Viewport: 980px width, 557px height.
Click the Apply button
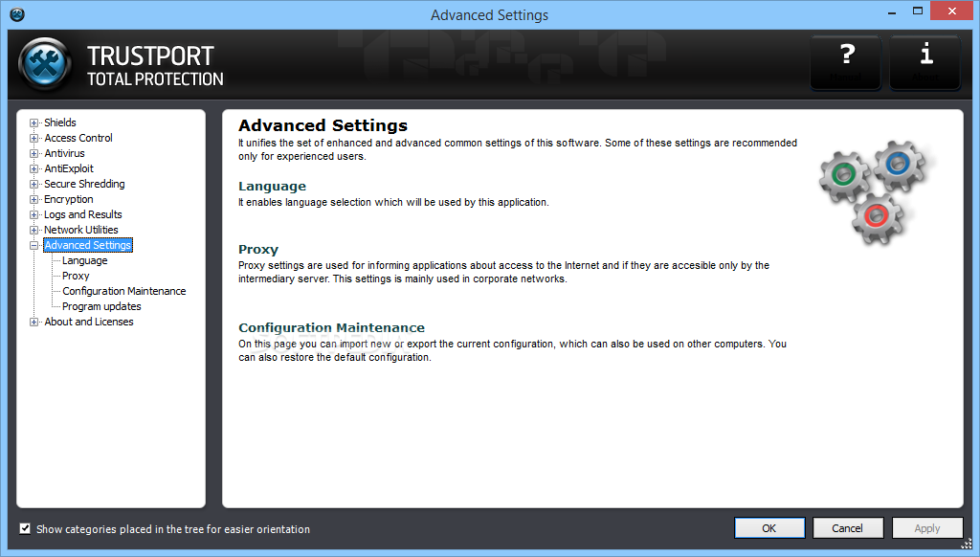[x=926, y=528]
